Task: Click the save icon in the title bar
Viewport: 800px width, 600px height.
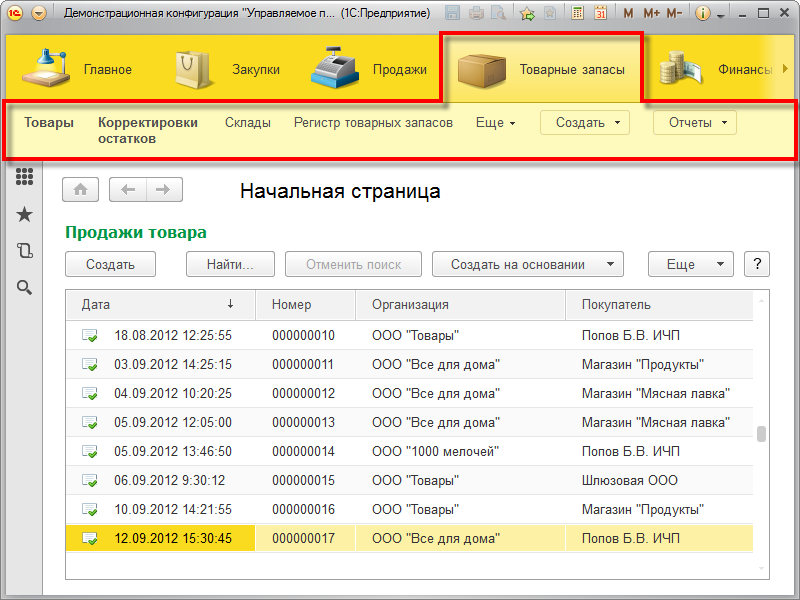Action: pyautogui.click(x=452, y=11)
